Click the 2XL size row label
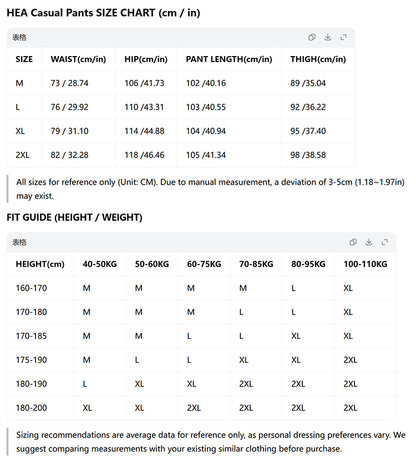The image size is (416, 462). [x=22, y=155]
